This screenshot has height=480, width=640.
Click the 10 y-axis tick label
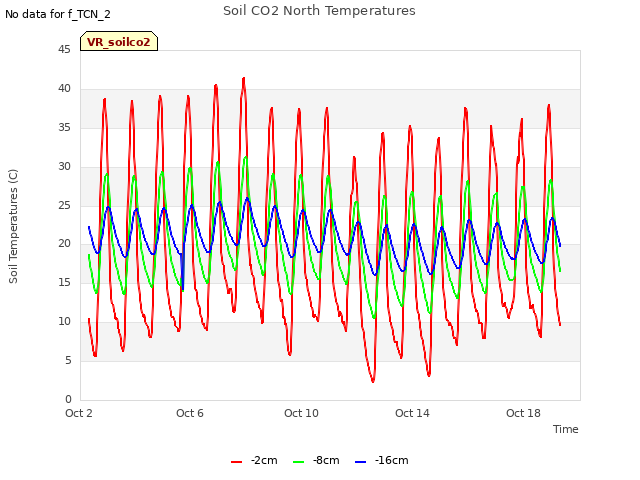point(64,322)
